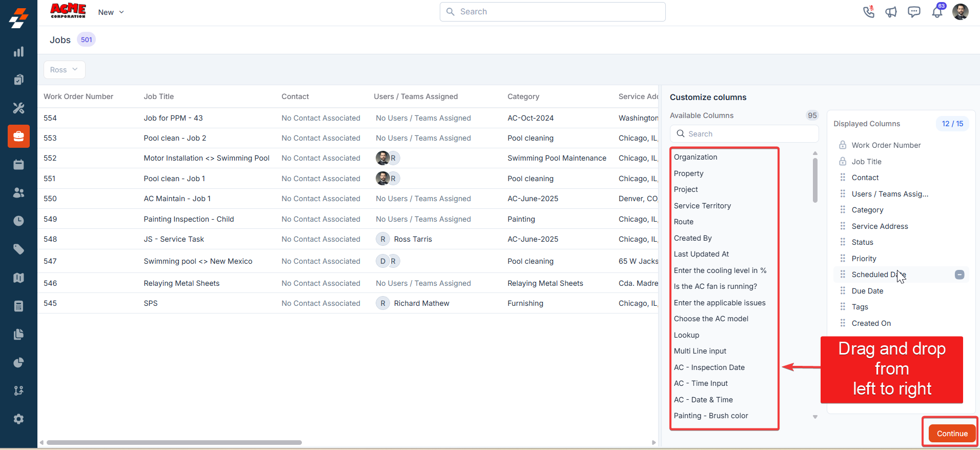Open the pie chart reports icon
Screen dimensions: 980x450
(x=18, y=363)
